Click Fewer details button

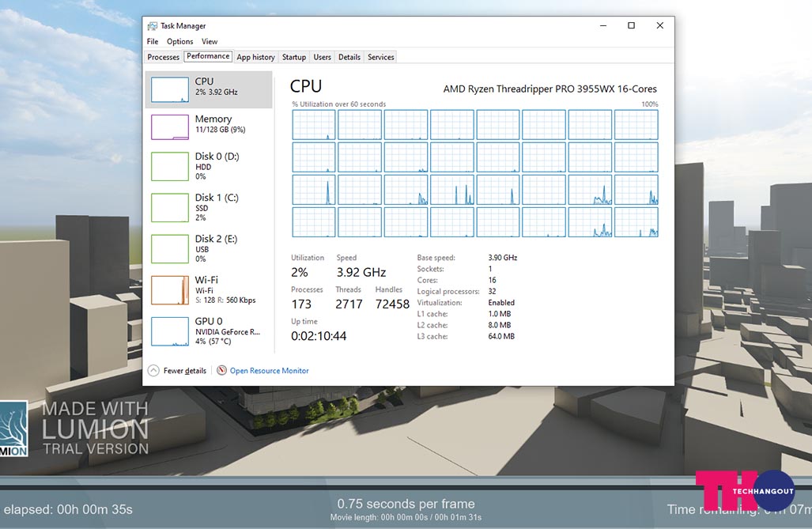click(x=178, y=370)
